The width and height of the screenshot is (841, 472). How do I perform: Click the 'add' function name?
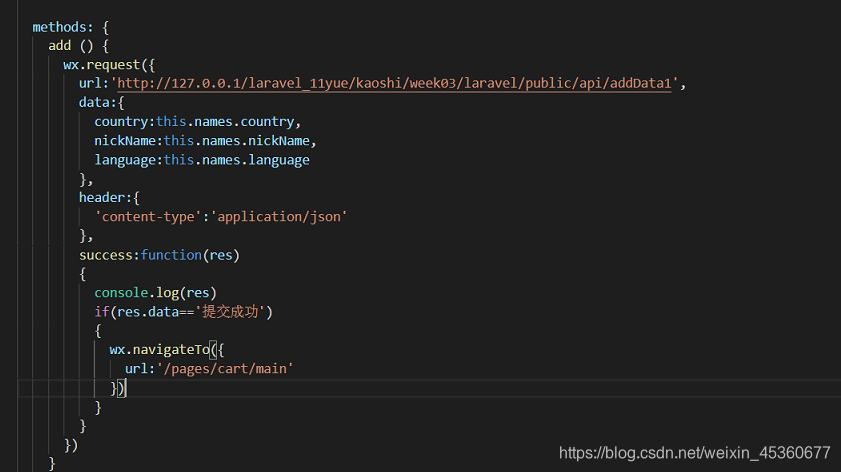[x=60, y=46]
